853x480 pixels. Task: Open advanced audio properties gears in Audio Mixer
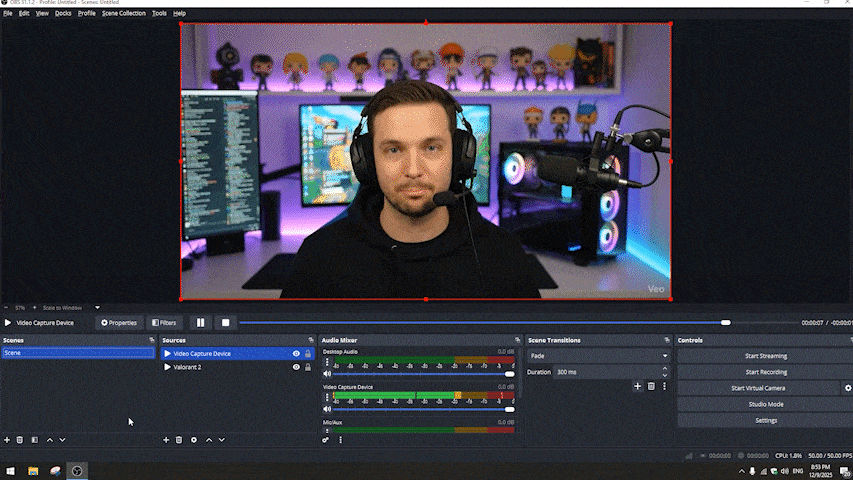(325, 440)
